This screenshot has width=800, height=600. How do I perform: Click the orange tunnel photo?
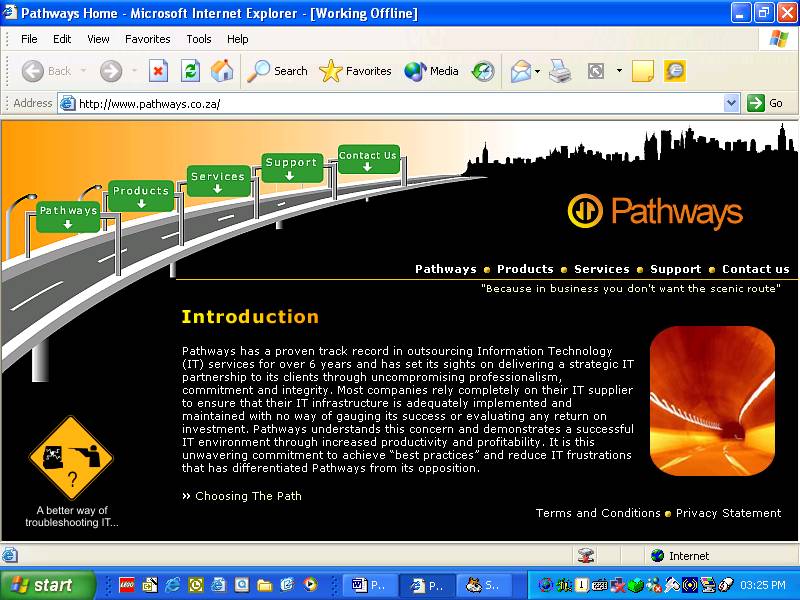(712, 401)
